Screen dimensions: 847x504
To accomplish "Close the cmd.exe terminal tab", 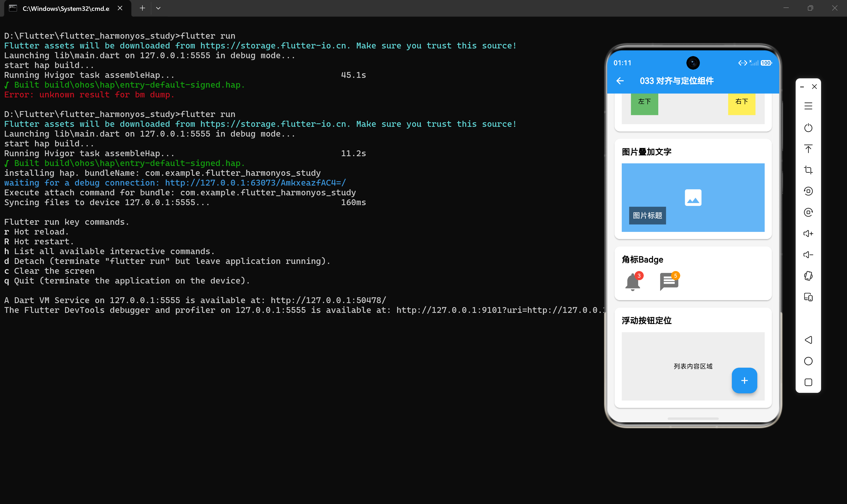I will point(120,8).
